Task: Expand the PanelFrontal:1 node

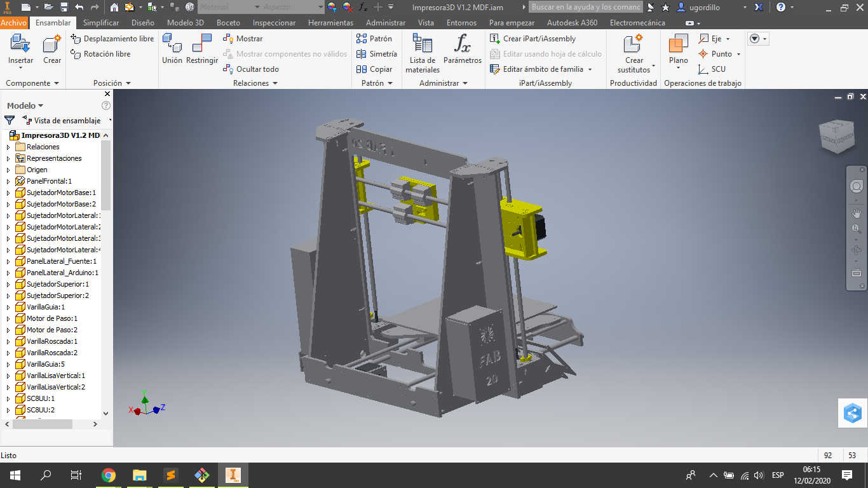Action: (8, 181)
